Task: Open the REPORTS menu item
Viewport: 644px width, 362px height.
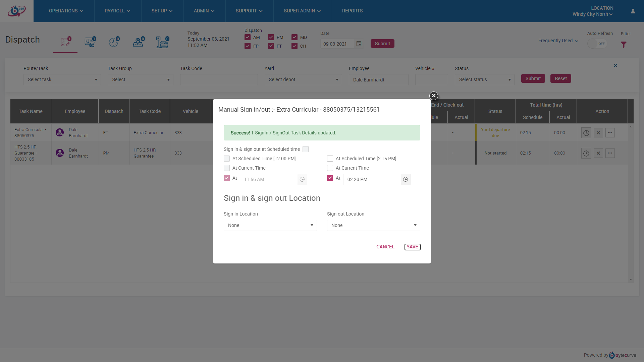Action: coord(352,11)
